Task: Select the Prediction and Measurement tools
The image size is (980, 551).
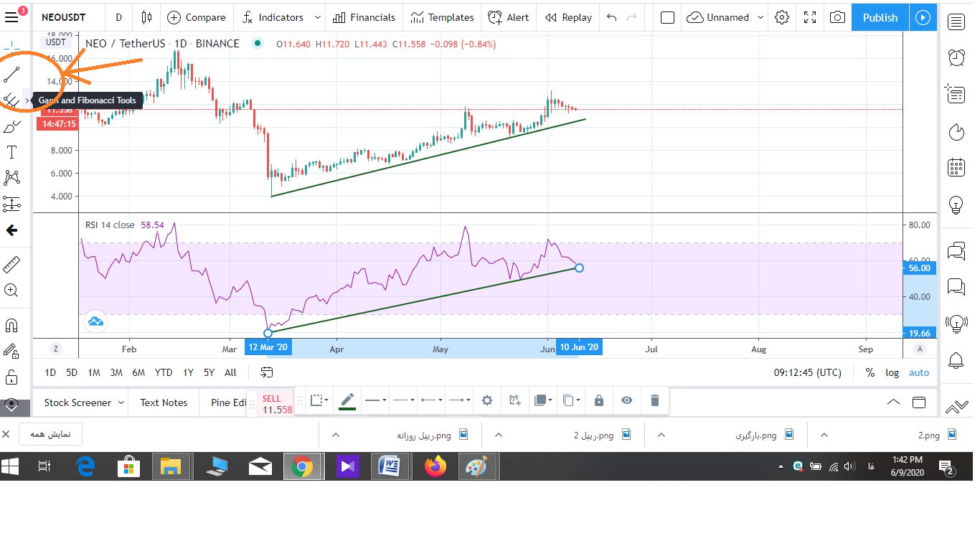Action: click(11, 204)
